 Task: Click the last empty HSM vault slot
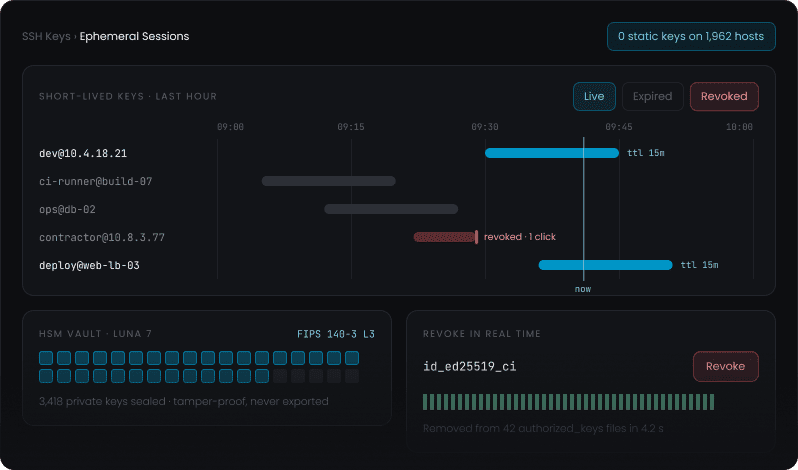point(352,376)
